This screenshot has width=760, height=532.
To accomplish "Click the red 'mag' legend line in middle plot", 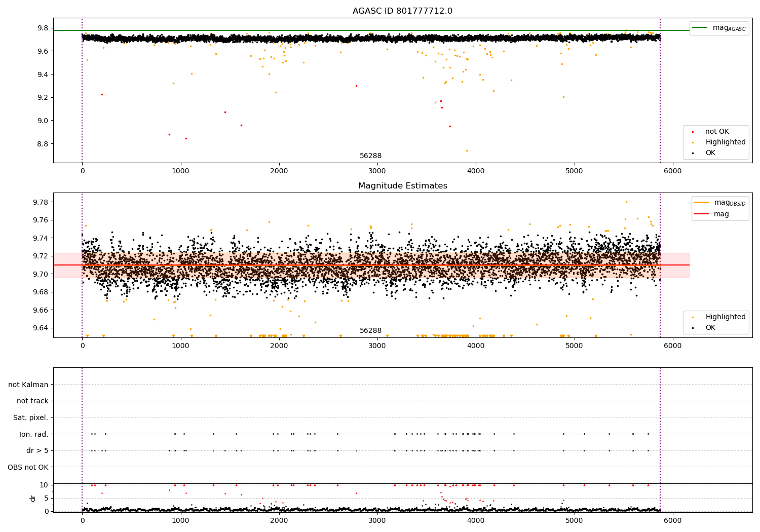I will pyautogui.click(x=702, y=214).
